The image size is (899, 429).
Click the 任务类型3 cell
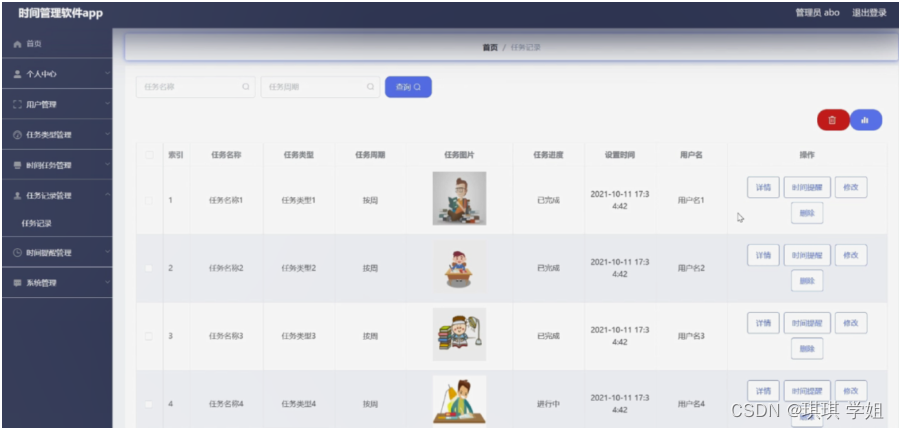(299, 336)
